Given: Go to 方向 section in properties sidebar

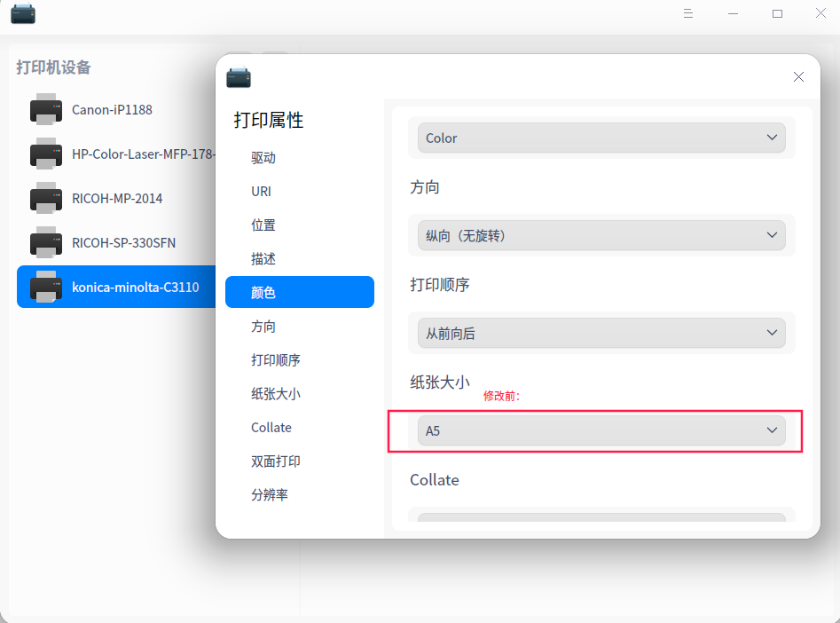Looking at the screenshot, I should point(300,326).
